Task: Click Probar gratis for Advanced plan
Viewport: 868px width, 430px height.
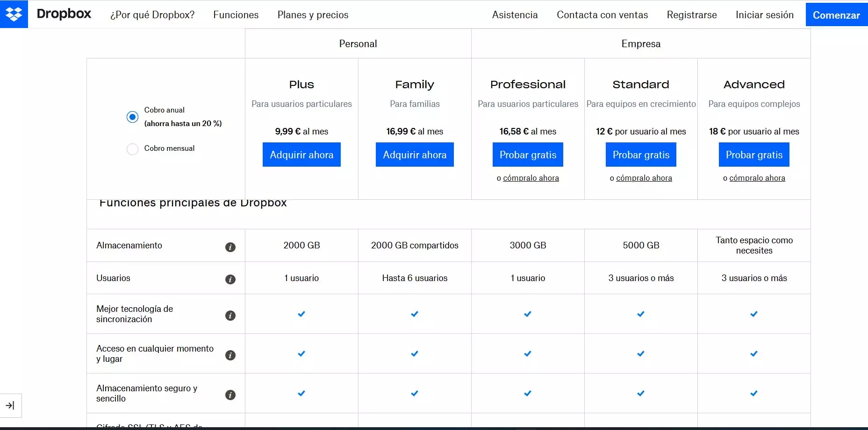Action: coord(754,155)
